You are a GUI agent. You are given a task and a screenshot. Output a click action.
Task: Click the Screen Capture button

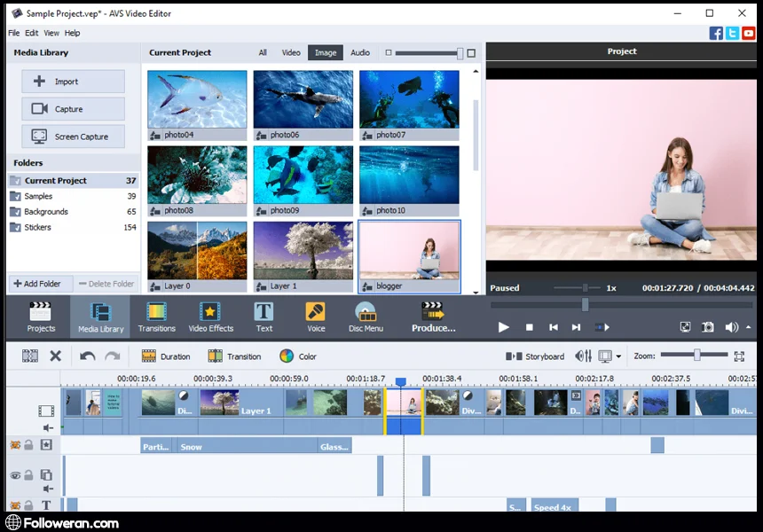[74, 137]
